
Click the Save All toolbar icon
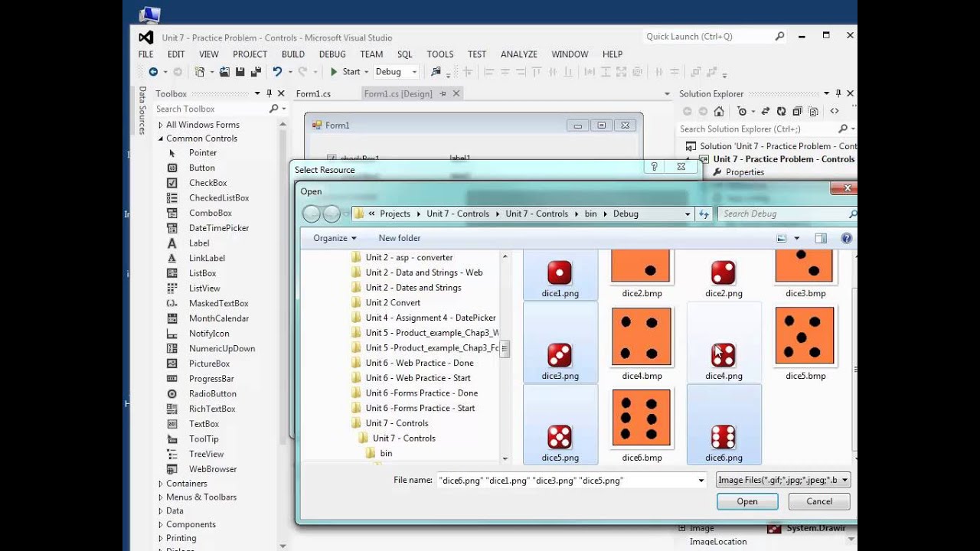point(256,72)
